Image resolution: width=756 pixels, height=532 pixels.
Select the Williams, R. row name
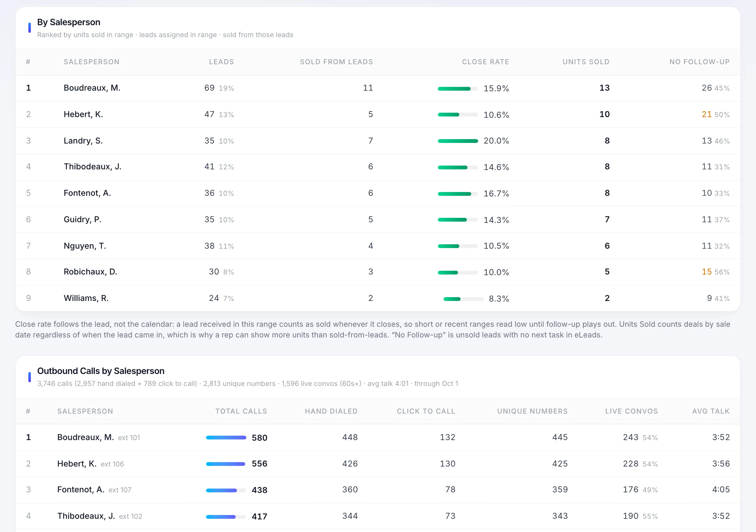click(x=86, y=298)
